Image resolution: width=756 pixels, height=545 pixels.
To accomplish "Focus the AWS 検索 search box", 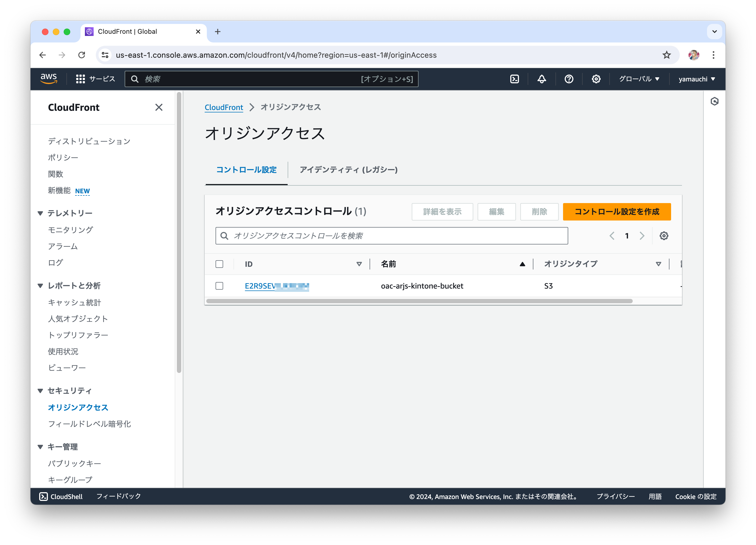I will (x=271, y=79).
